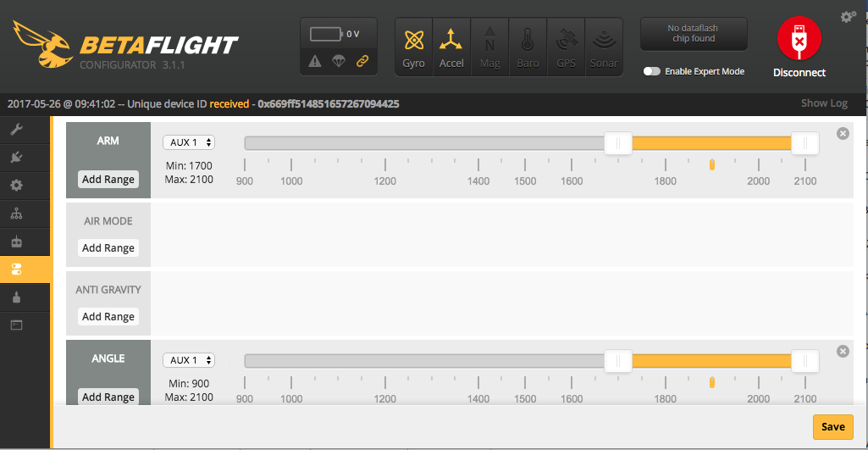Open the Motors tab icon in sidebar
The image size is (868, 450).
17,297
